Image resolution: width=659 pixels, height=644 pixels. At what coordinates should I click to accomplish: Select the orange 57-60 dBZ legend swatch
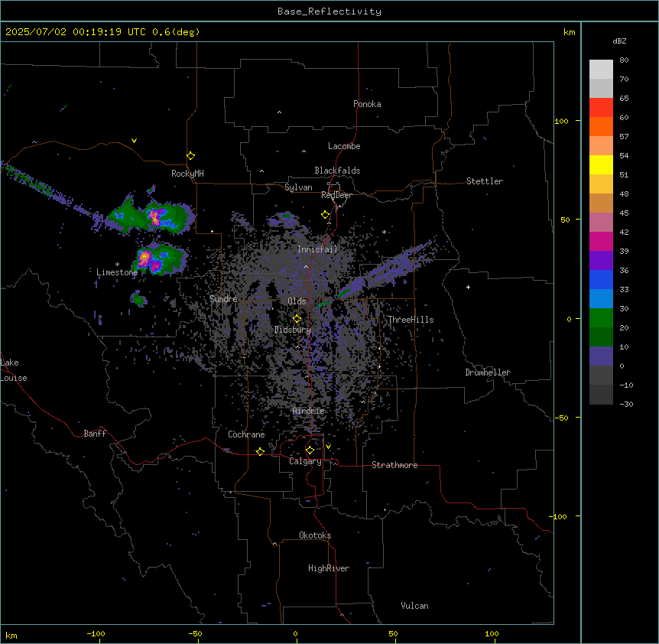(x=601, y=126)
